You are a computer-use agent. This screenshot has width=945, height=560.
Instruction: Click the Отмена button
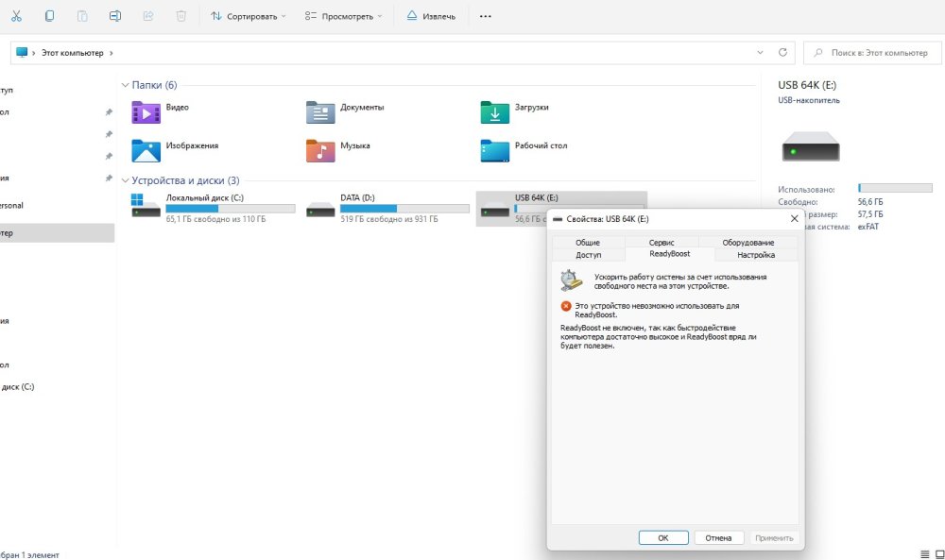(719, 537)
